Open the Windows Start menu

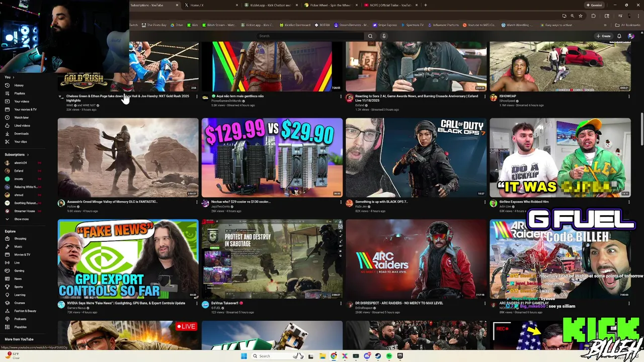pyautogui.click(x=244, y=356)
